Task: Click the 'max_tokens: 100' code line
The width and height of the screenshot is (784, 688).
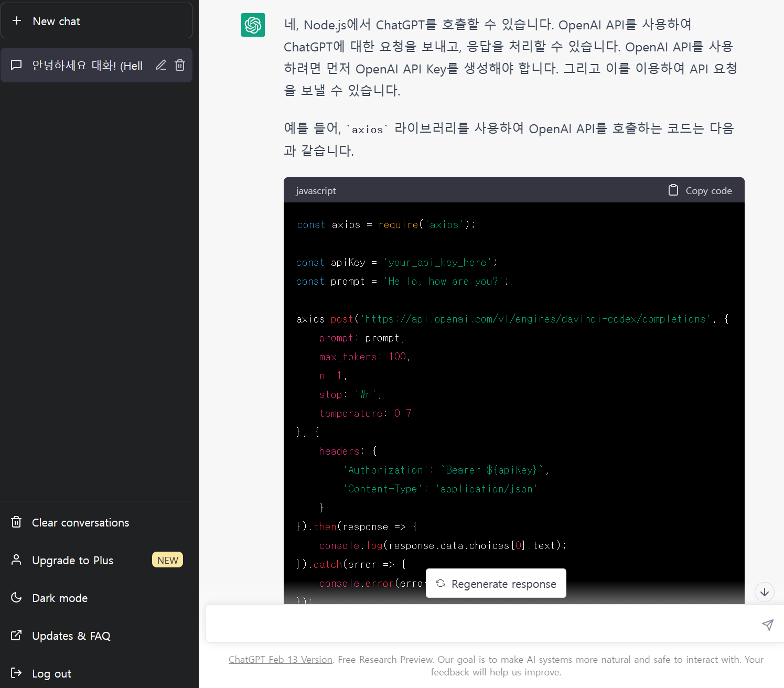Action: pos(364,357)
